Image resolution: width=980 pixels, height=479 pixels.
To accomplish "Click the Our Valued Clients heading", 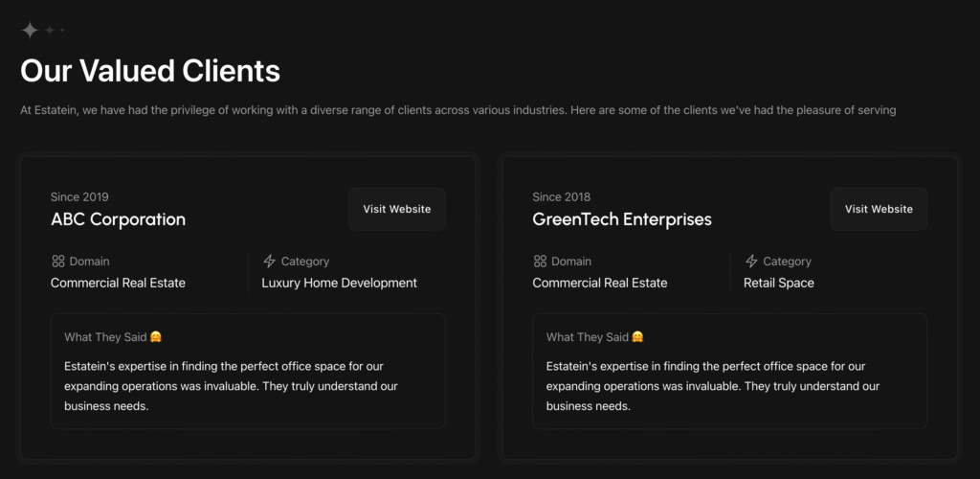I will pos(150,71).
